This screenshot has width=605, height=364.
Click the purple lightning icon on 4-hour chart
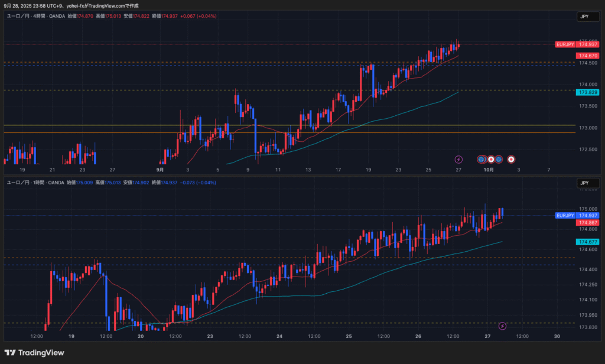pos(458,159)
